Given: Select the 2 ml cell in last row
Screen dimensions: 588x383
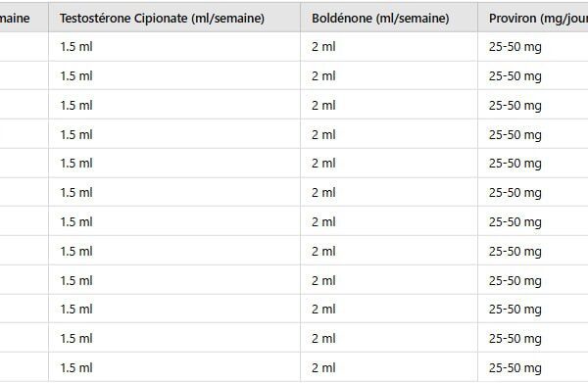Looking at the screenshot, I should click(x=389, y=367).
